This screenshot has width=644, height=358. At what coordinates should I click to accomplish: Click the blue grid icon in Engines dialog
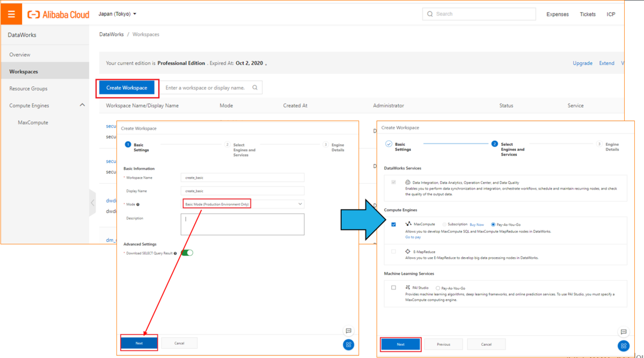pos(623,346)
